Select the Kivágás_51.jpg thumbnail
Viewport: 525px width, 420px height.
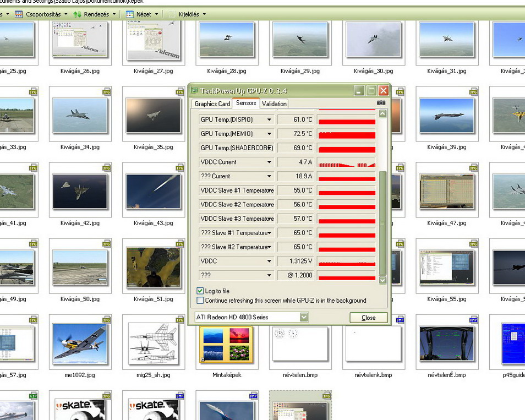click(x=154, y=268)
